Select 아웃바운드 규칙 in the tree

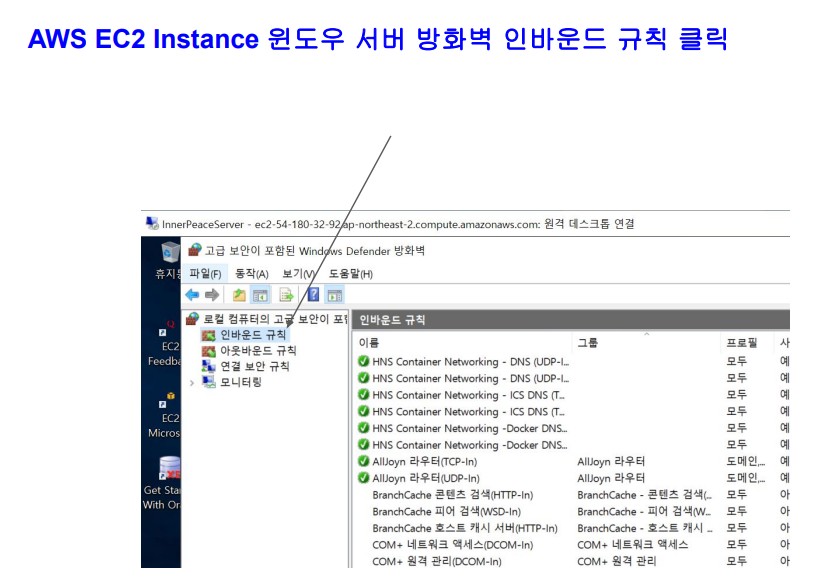tap(258, 351)
